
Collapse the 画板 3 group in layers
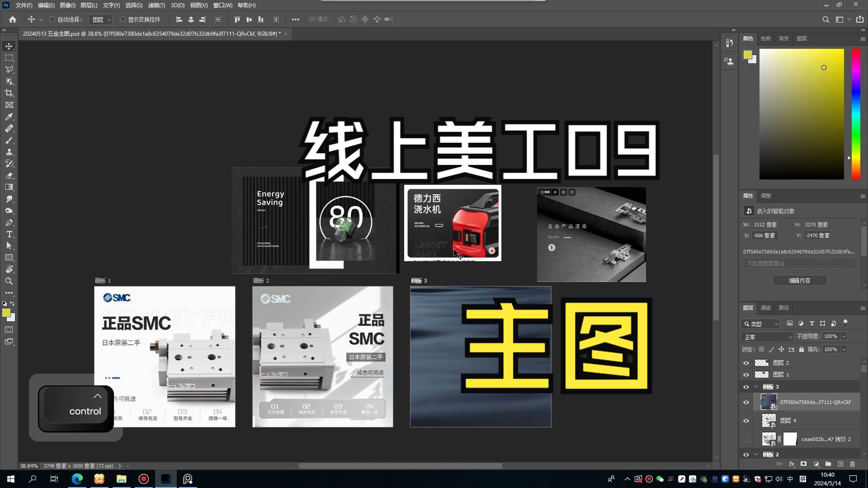click(756, 387)
